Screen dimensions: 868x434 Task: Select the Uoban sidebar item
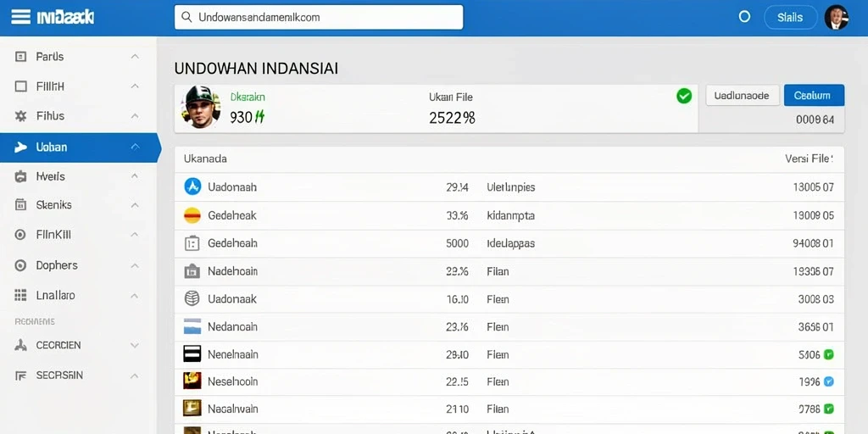pyautogui.click(x=80, y=147)
